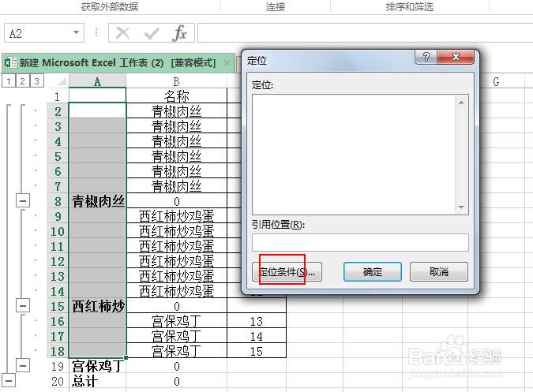Close the workbook tab with its X

coord(227,63)
